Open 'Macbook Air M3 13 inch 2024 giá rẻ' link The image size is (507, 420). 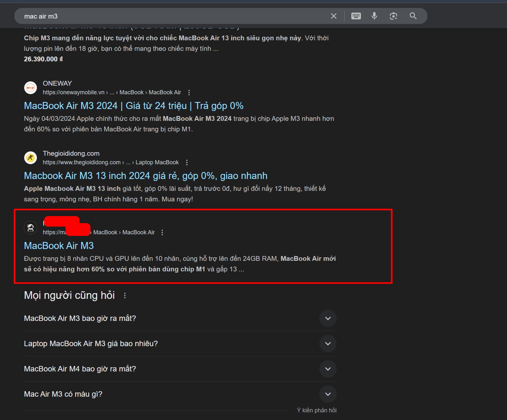click(x=145, y=176)
